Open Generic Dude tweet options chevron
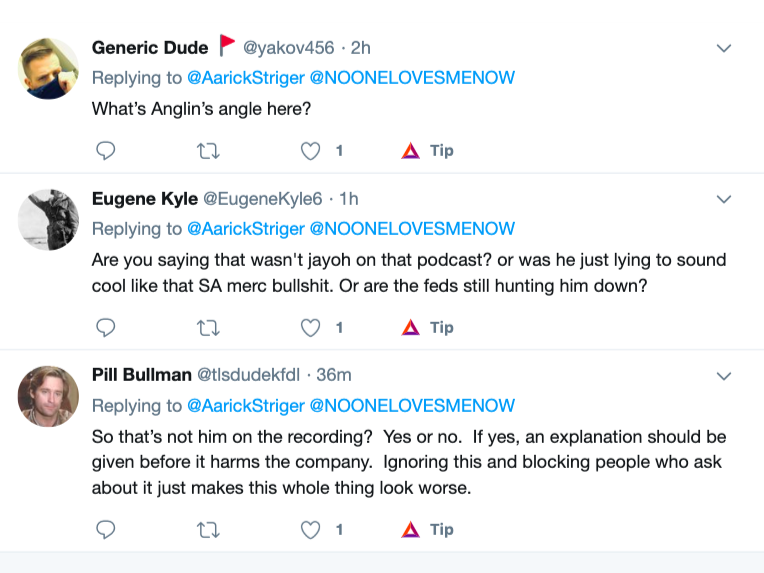 (724, 48)
